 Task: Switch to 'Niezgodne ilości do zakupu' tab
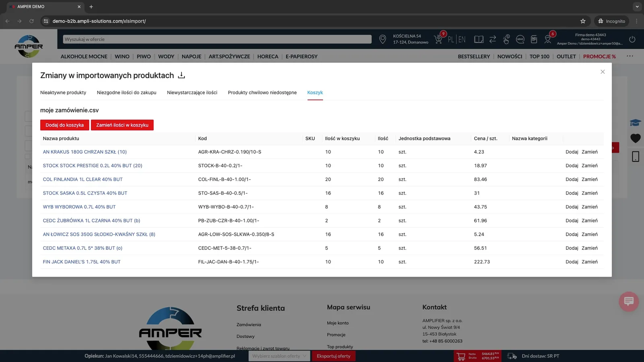point(126,93)
